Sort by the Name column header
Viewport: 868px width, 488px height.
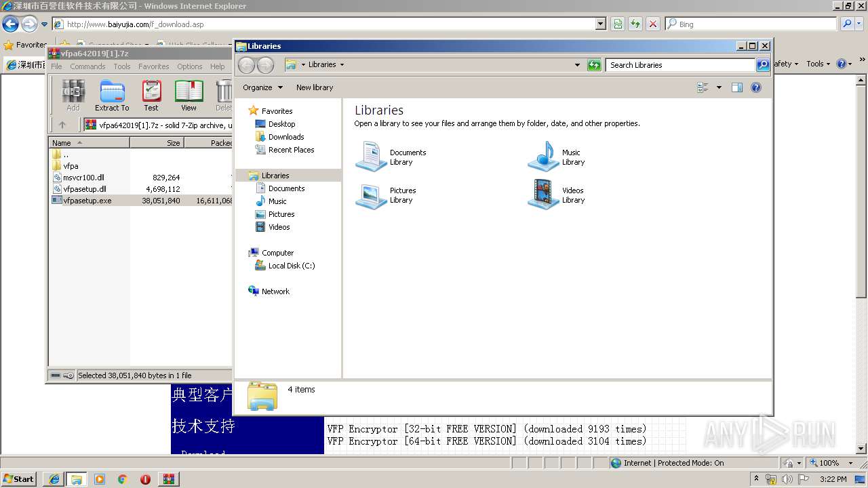[90, 143]
